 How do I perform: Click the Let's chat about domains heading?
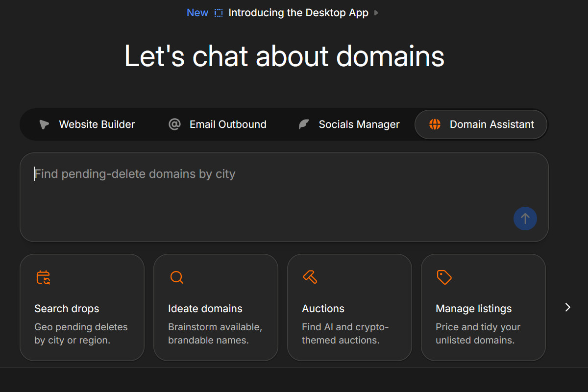pyautogui.click(x=284, y=56)
